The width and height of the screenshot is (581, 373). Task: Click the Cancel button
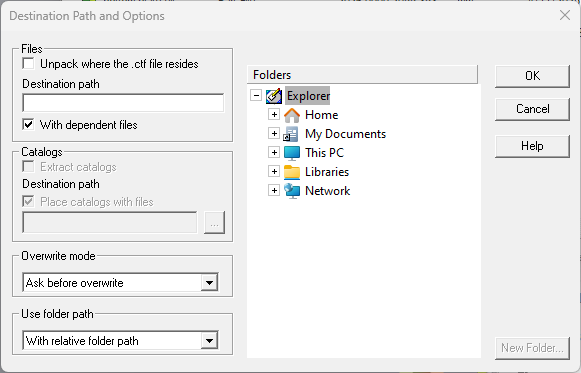click(x=532, y=109)
